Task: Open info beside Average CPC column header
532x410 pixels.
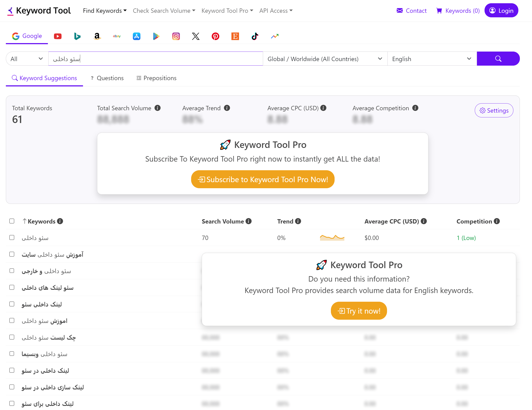Action: (x=424, y=221)
